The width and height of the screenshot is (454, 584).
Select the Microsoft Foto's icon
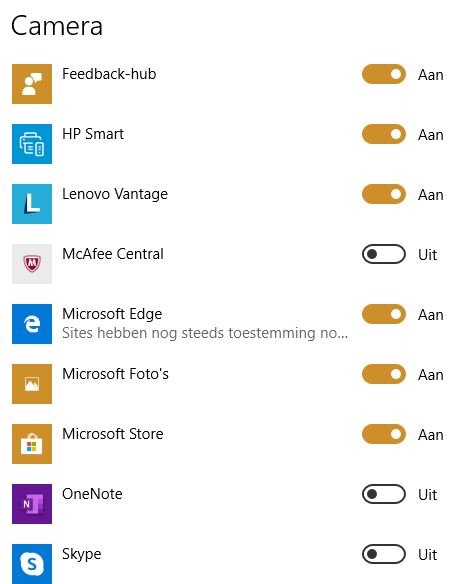pos(32,384)
